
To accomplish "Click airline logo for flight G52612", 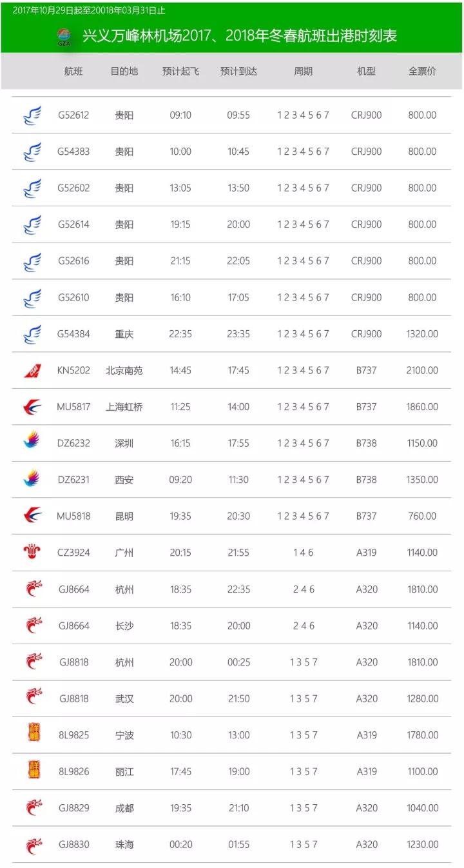I will (32, 115).
